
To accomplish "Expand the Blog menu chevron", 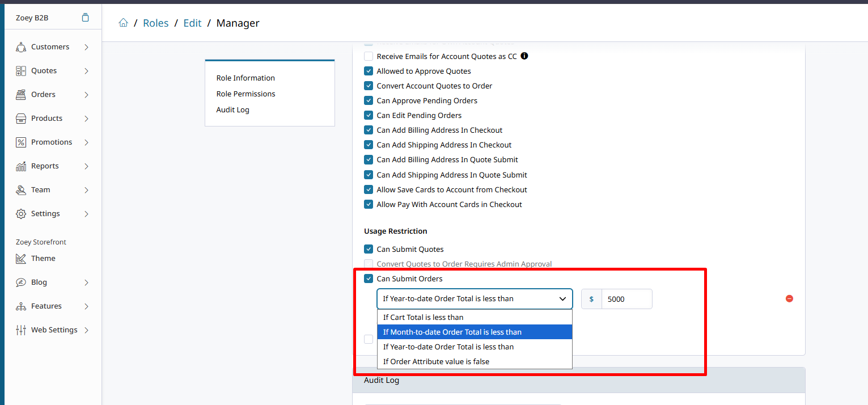I will click(86, 282).
